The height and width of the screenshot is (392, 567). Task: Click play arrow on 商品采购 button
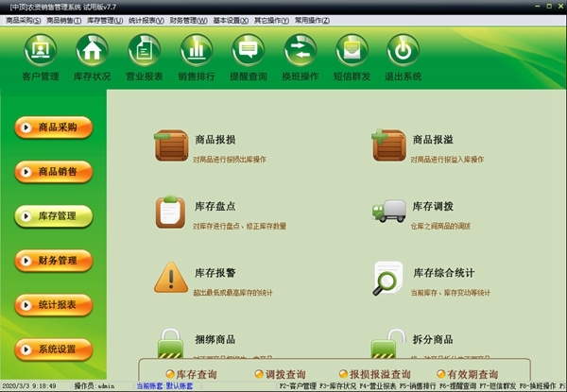point(26,128)
